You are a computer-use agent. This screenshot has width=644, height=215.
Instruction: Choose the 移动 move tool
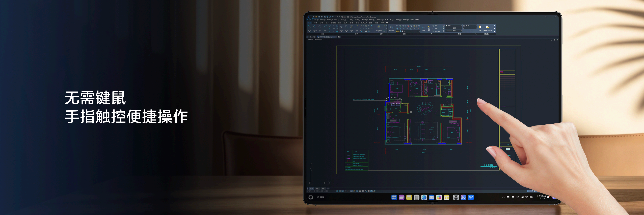pyautogui.click(x=341, y=28)
